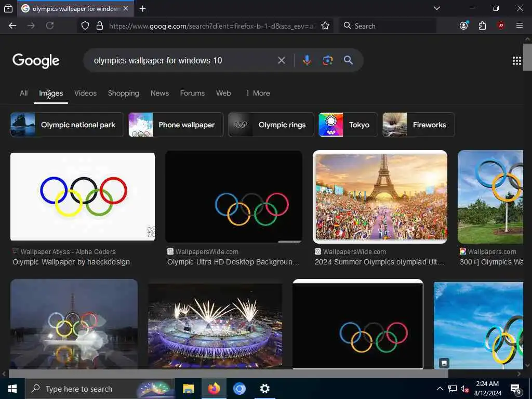
Task: Open the red uBlock extension icon
Action: coord(501,26)
